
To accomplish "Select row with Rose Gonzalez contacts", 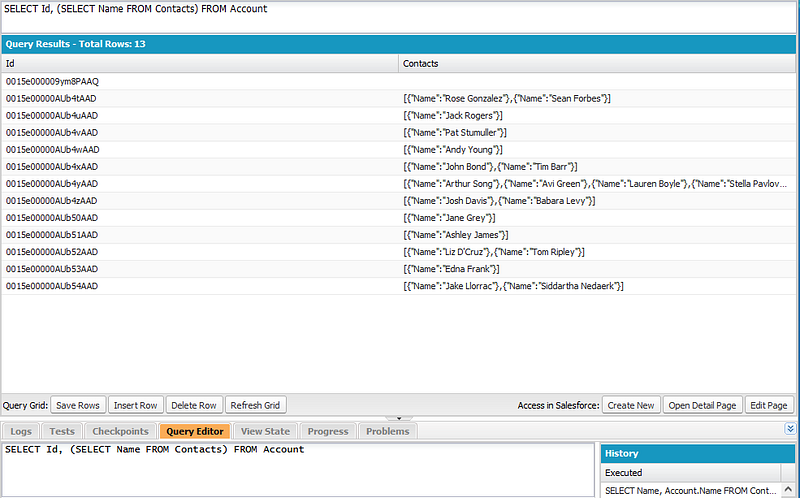I will click(x=398, y=98).
